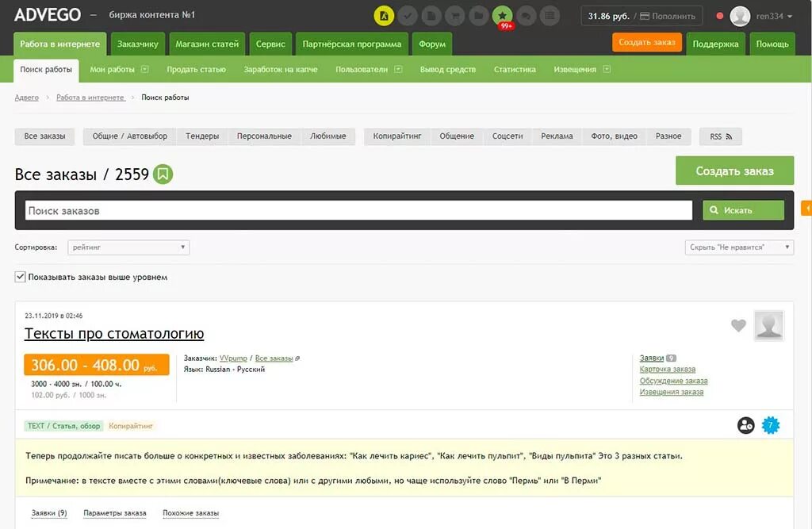
Task: Open the Магазин статей tab
Action: click(207, 44)
